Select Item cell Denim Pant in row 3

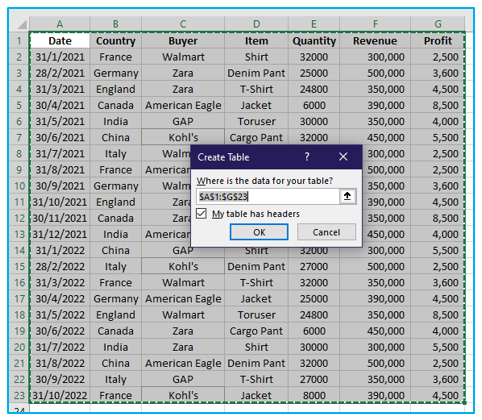[x=256, y=73]
